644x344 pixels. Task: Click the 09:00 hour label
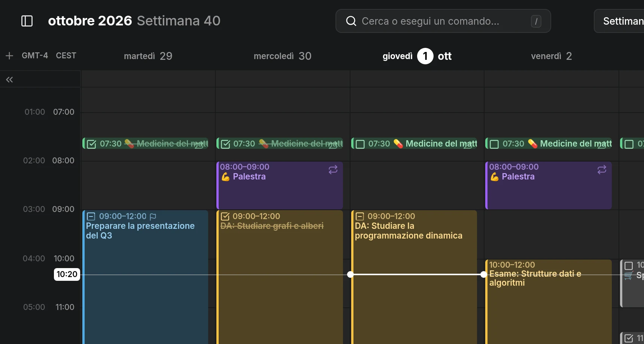(63, 209)
